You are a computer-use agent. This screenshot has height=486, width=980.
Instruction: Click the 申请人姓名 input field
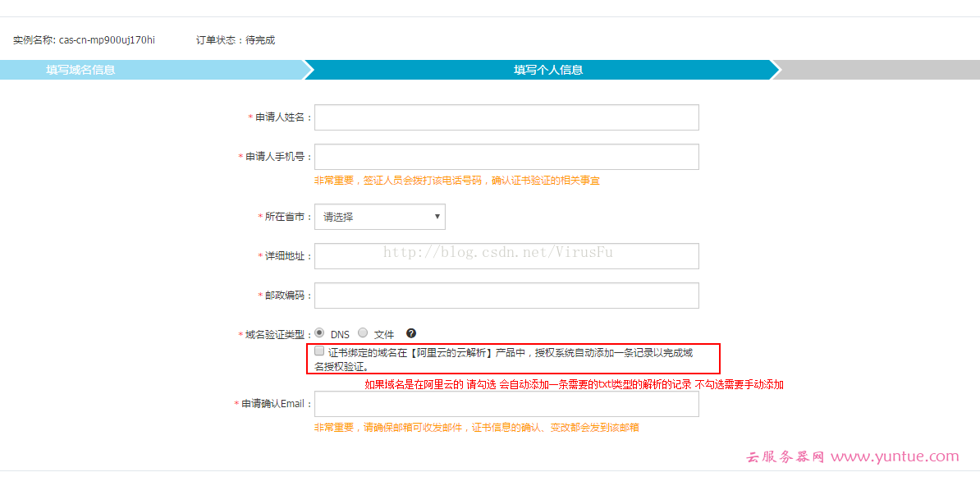[x=506, y=117]
